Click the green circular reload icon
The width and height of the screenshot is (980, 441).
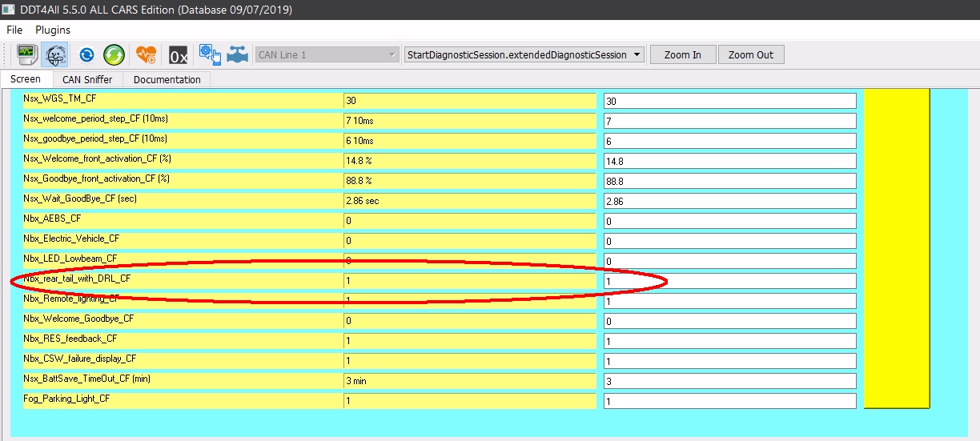pos(114,55)
